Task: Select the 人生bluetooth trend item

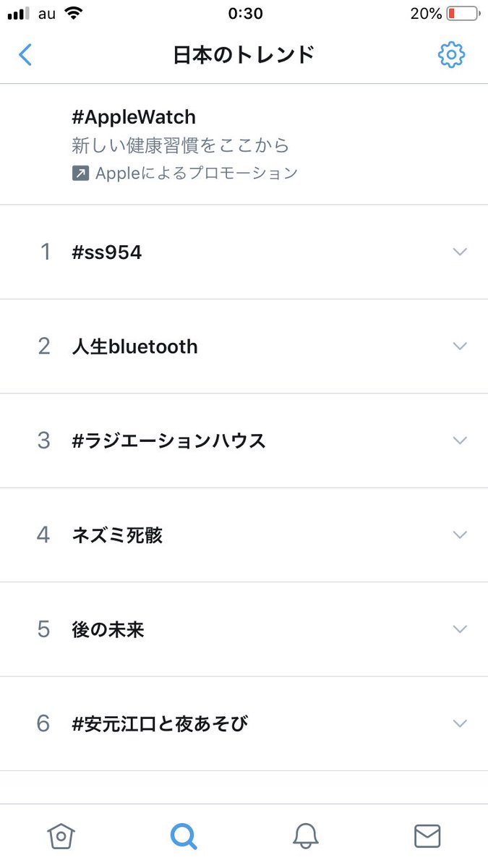Action: [x=135, y=346]
